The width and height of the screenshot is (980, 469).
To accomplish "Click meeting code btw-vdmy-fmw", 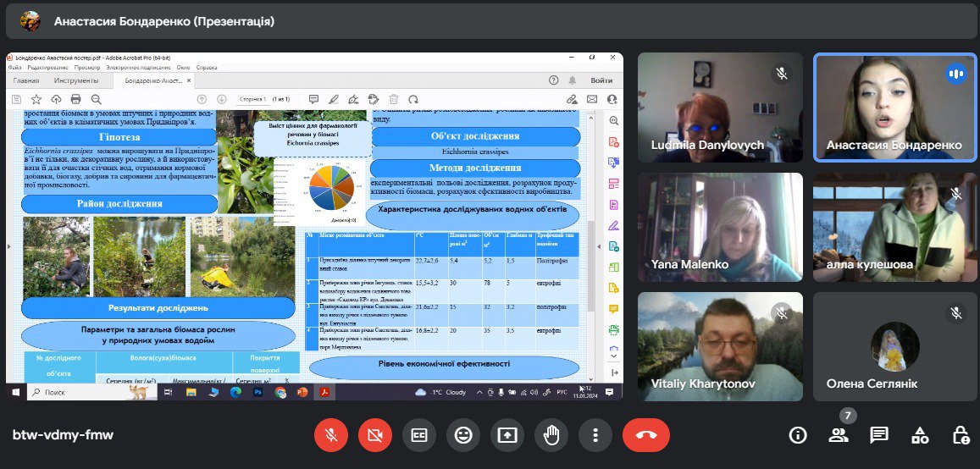I will (x=64, y=435).
